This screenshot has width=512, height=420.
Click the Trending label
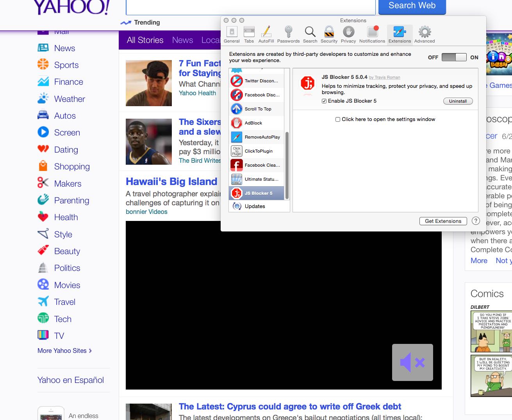pos(147,23)
